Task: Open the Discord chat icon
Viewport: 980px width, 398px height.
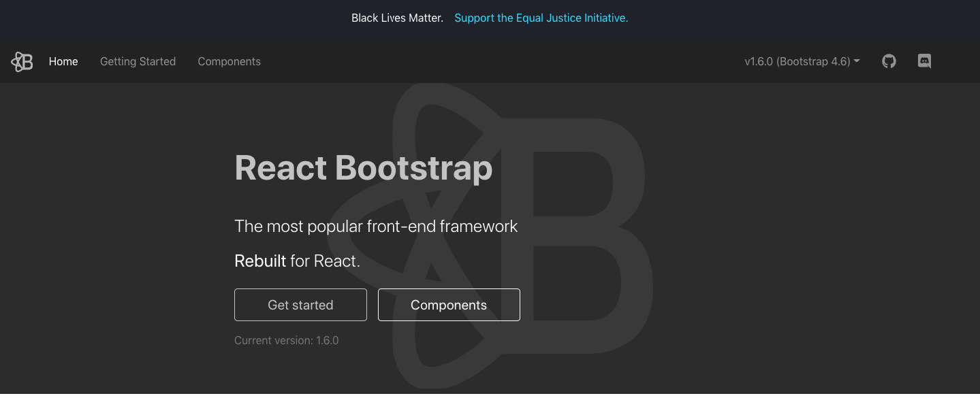Action: [924, 61]
